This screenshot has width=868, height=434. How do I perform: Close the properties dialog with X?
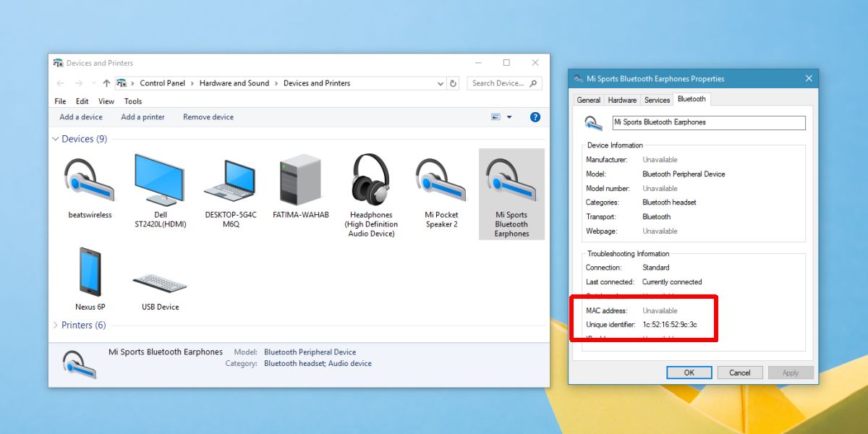pyautogui.click(x=809, y=78)
